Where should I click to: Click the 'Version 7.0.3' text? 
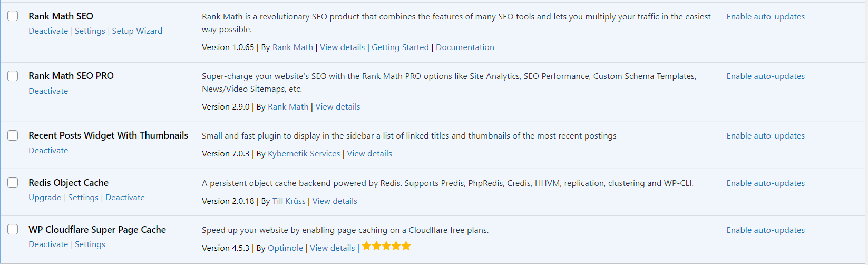[226, 154]
